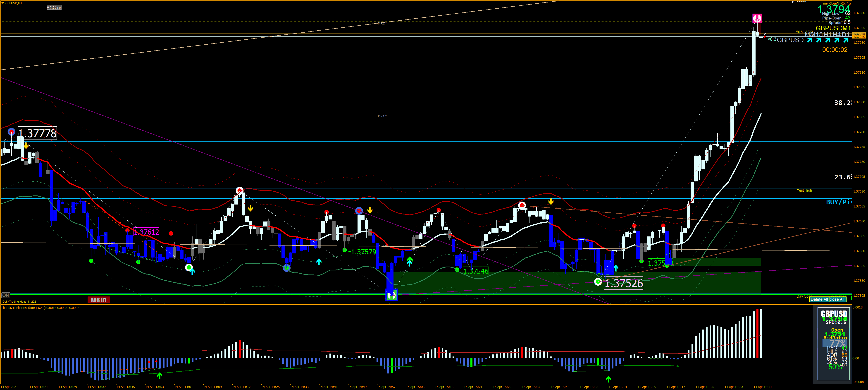The width and height of the screenshot is (868, 390).
Task: Click the magenta 1.37612 price label
Action: click(146, 232)
